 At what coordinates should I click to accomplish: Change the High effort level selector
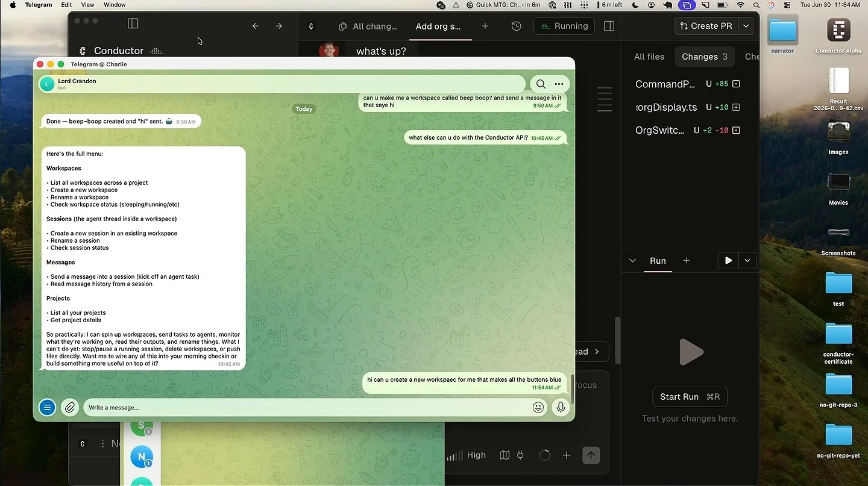click(x=466, y=455)
